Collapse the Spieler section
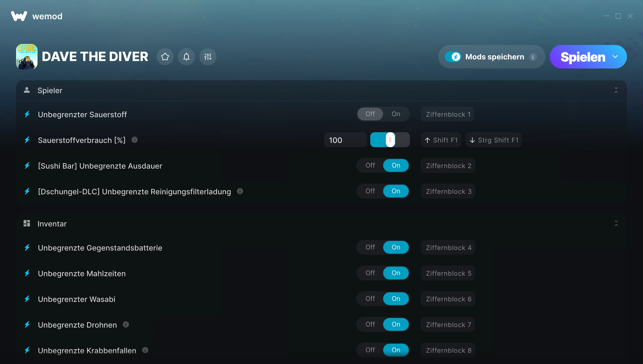This screenshot has height=364, width=643. point(616,90)
